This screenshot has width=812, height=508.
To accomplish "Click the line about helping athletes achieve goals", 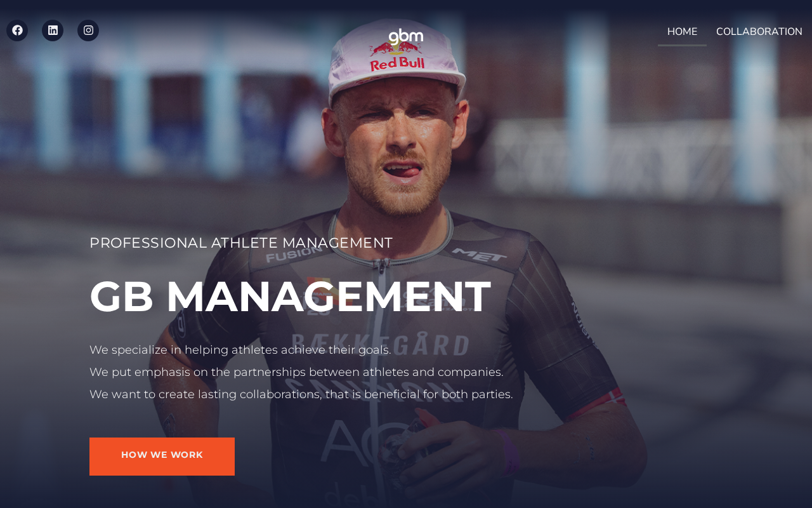I will pos(240,350).
